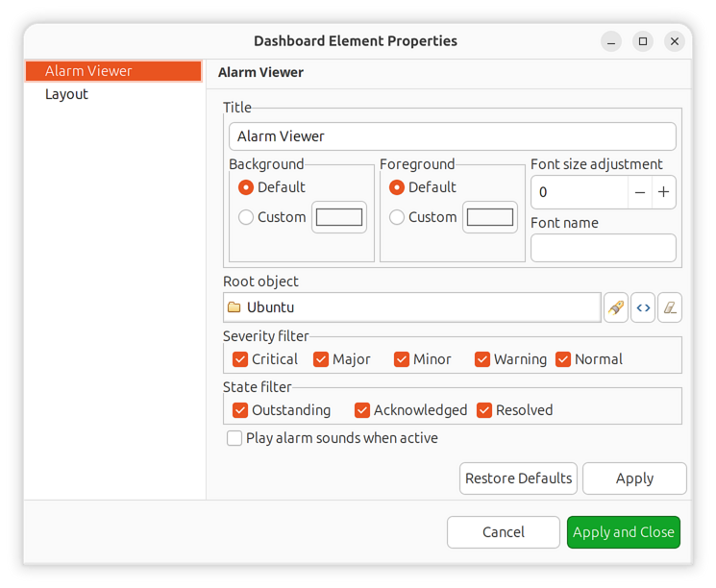Viewport: 716px width, 588px height.
Task: Select Custom background radio button
Action: coord(246,217)
